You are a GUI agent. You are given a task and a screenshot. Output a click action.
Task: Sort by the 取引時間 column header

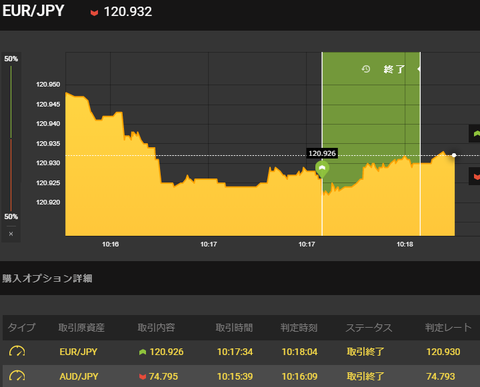click(x=234, y=328)
